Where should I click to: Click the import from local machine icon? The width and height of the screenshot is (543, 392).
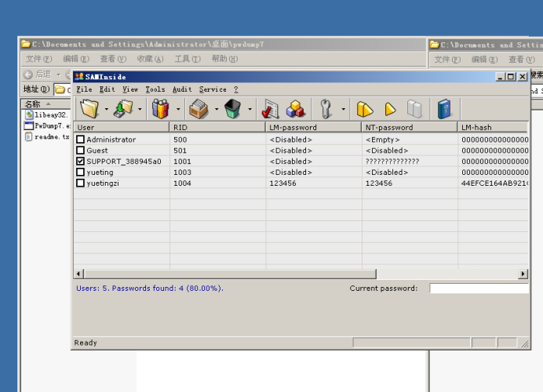click(123, 109)
